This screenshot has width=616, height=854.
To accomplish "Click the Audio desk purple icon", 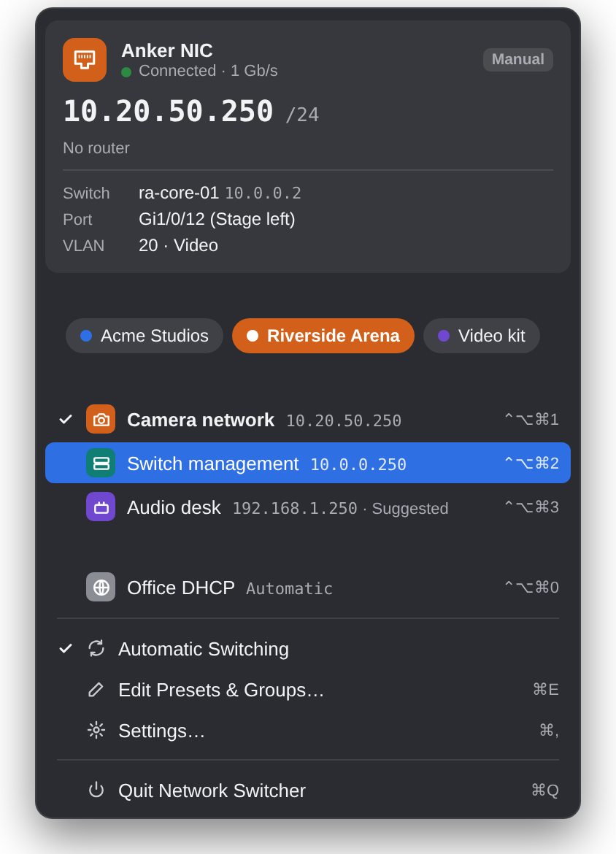I will click(101, 507).
